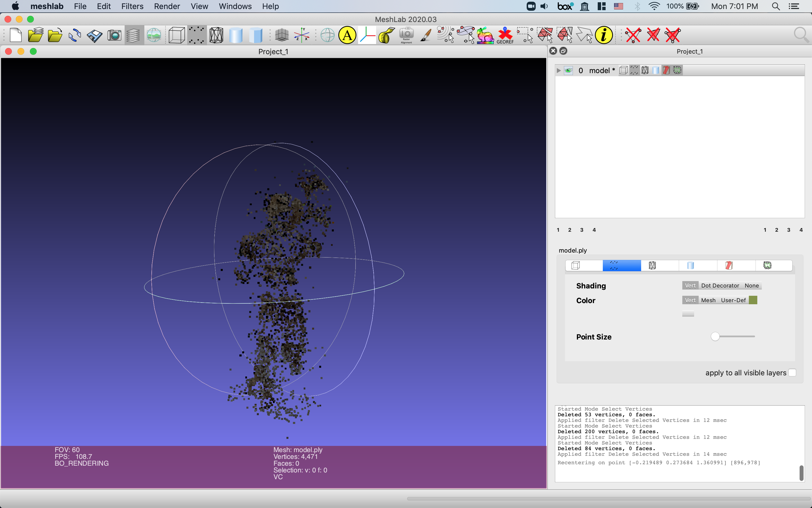Click the Raster mode globe icon

154,35
